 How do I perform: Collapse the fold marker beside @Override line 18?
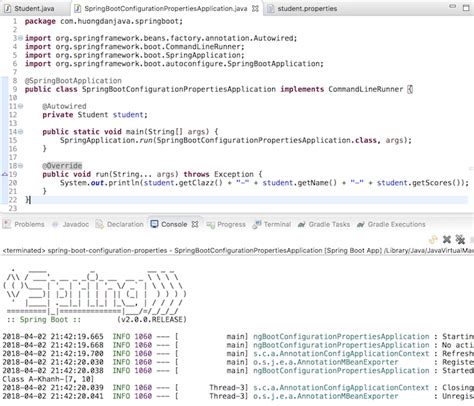[21, 166]
